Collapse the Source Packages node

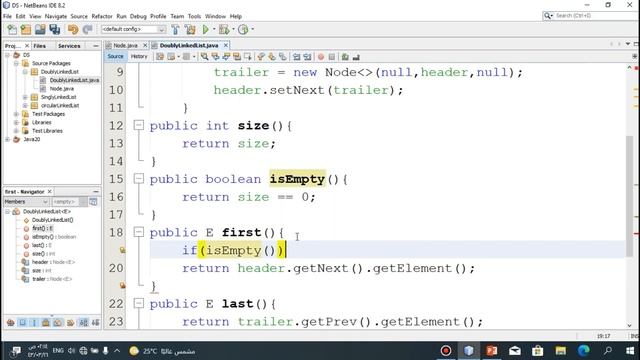pos(16,63)
